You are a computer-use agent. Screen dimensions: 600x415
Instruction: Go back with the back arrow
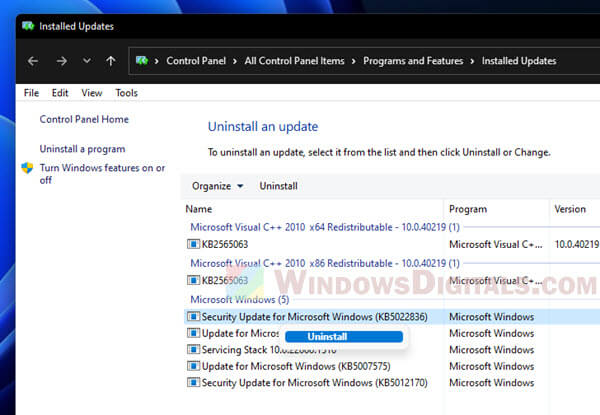[33, 61]
